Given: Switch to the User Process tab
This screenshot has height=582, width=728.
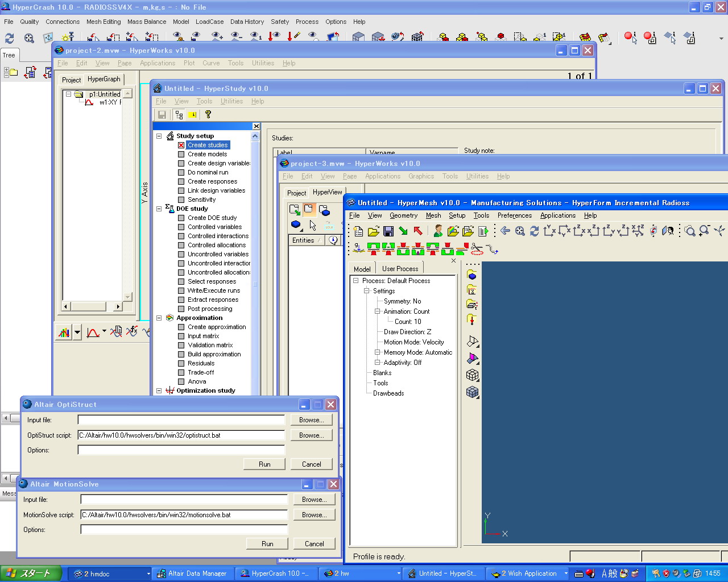Looking at the screenshot, I should coord(400,269).
